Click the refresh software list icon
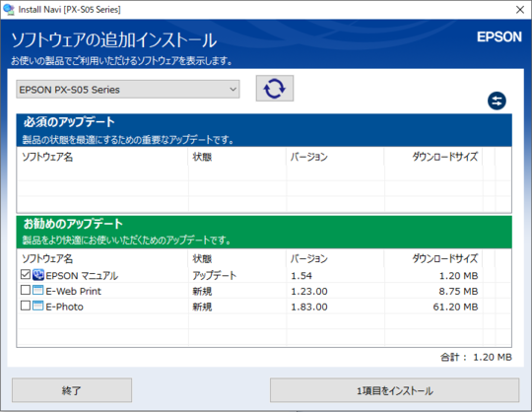Screen dimensions: 532x412 (275, 89)
